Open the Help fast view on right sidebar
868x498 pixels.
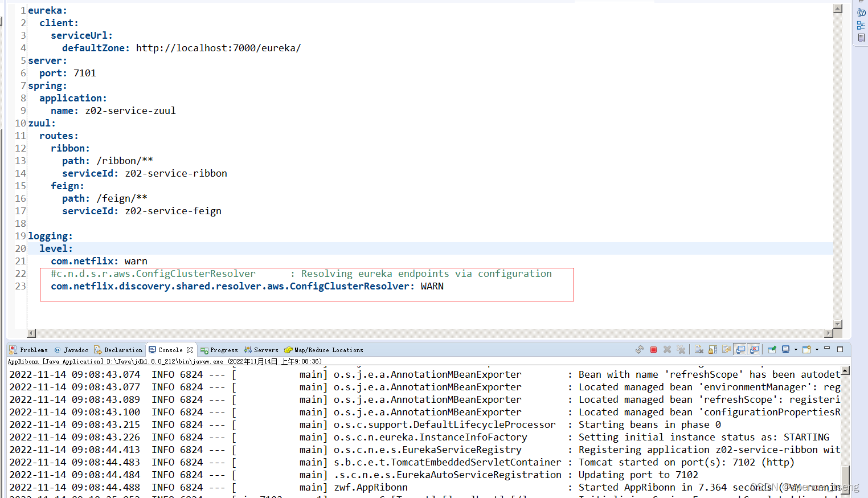pyautogui.click(x=861, y=12)
